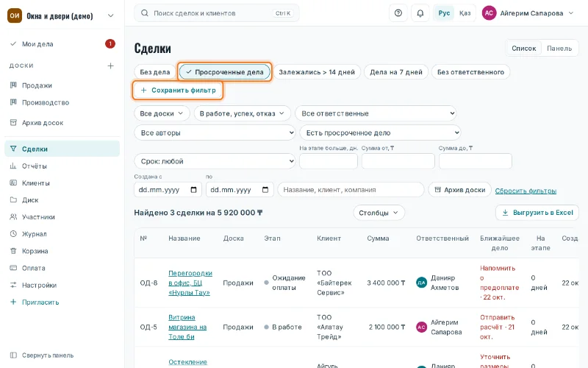
Task: Click the Архив доски button
Action: 460,190
